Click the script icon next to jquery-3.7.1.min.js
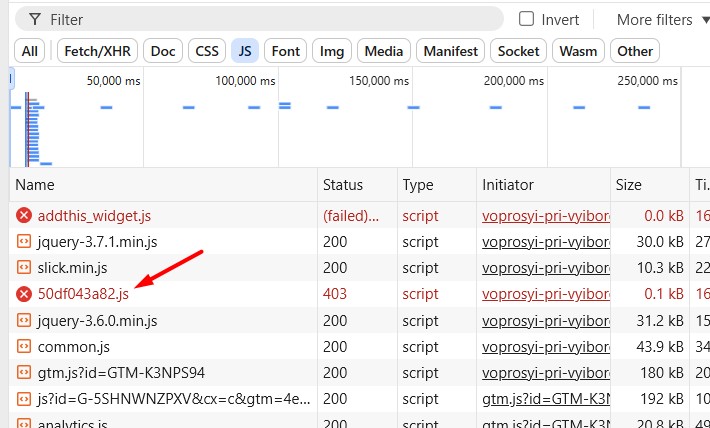The width and height of the screenshot is (710, 428). tap(24, 241)
